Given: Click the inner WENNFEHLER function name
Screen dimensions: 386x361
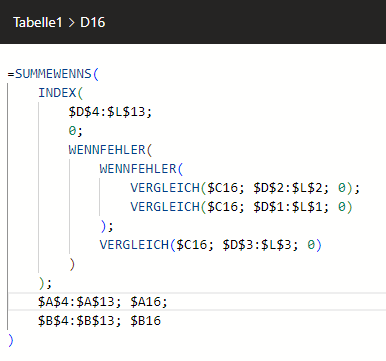Looking at the screenshot, I should 138,169.
